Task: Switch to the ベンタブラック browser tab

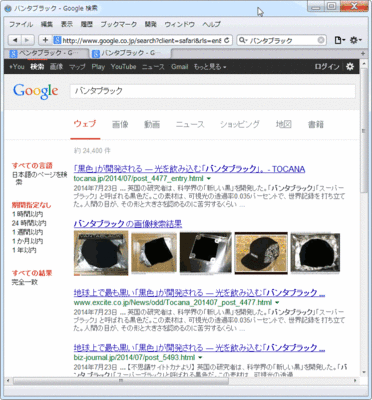Action: click(47, 53)
